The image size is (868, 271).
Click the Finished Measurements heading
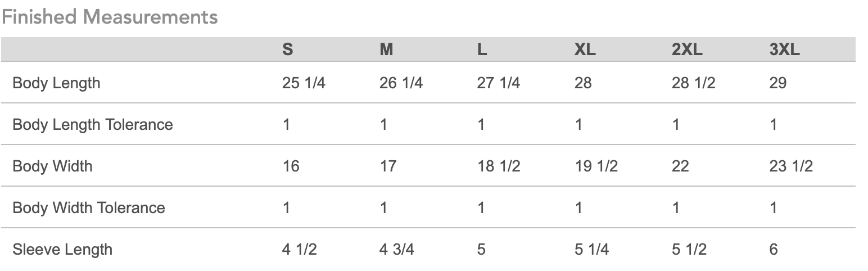coord(110,17)
